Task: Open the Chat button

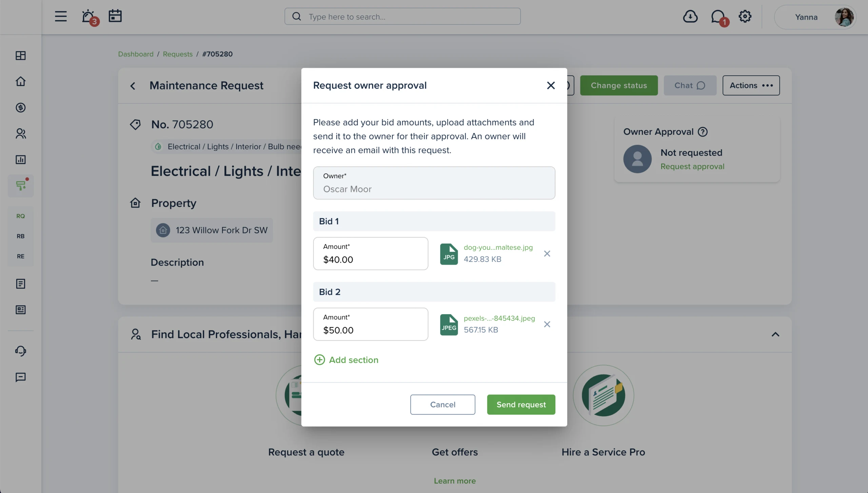Action: point(690,86)
